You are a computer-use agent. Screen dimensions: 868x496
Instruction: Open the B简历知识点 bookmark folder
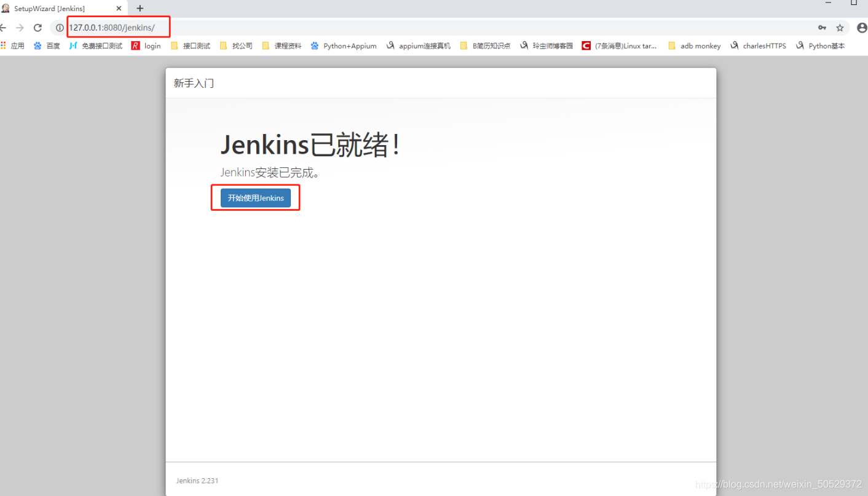[x=485, y=45]
